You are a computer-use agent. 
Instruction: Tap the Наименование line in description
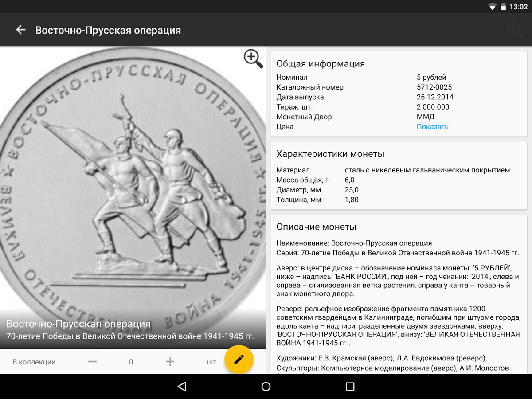point(354,243)
